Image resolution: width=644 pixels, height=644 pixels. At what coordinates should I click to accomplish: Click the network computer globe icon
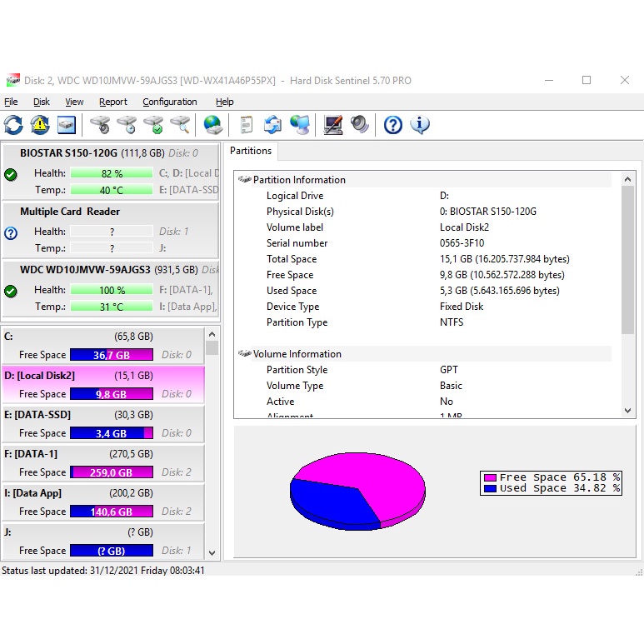click(x=300, y=125)
